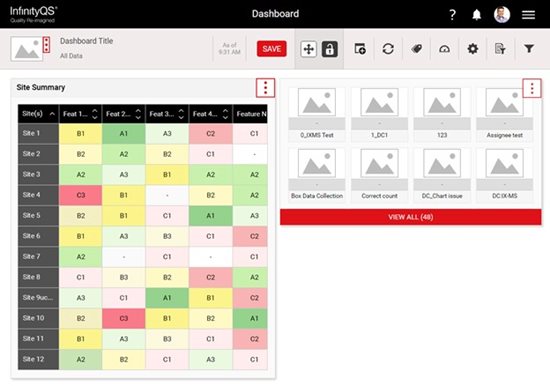The image size is (550, 386).
Task: Open the hamburger main menu
Action: [528, 14]
